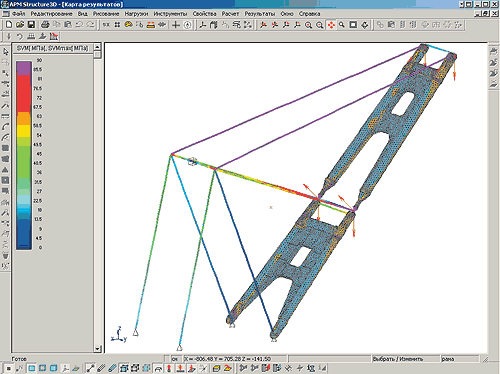Image resolution: width=500 pixels, height=374 pixels.
Task: Open a file with the folder icon
Action: pos(20,25)
